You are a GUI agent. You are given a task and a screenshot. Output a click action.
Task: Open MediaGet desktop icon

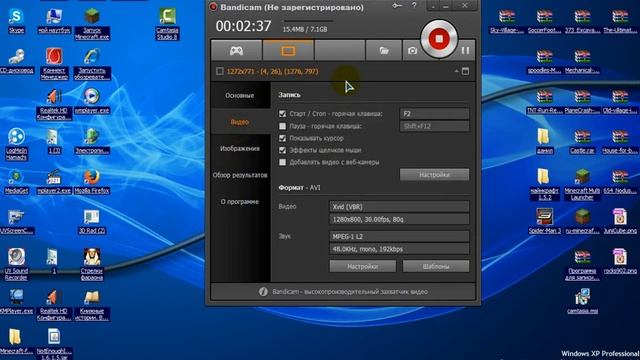16,182
